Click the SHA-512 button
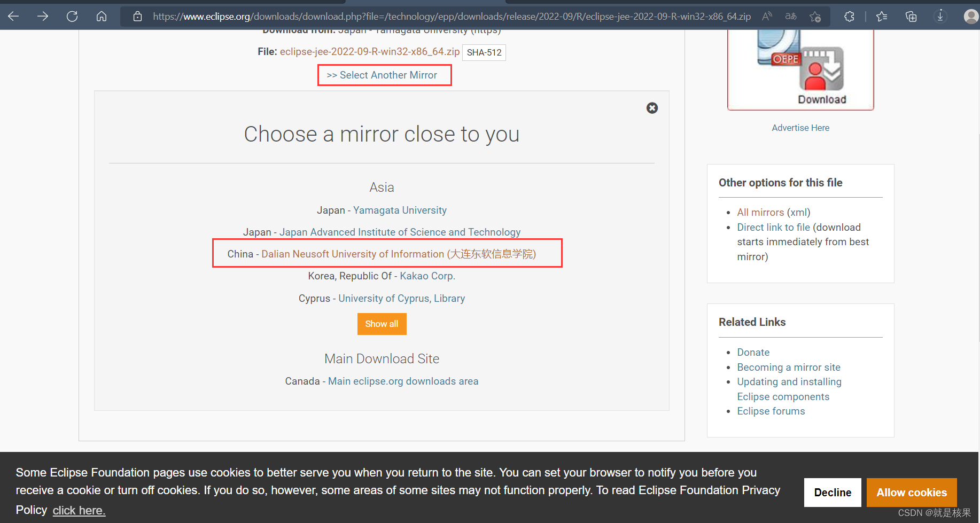The height and width of the screenshot is (523, 980). [484, 52]
